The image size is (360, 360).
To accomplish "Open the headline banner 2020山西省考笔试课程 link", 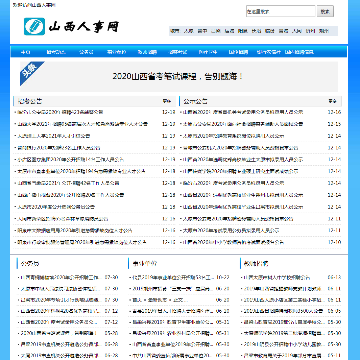I will [x=178, y=76].
